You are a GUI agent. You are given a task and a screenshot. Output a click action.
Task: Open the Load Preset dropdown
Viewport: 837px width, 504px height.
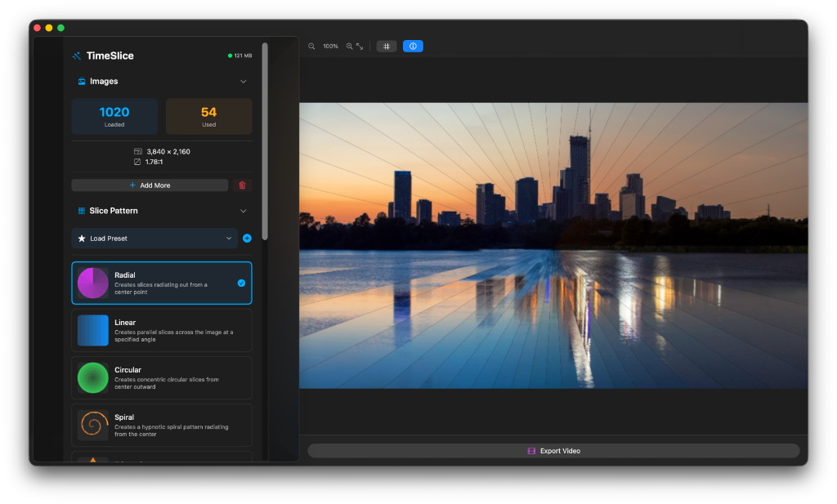(x=229, y=239)
